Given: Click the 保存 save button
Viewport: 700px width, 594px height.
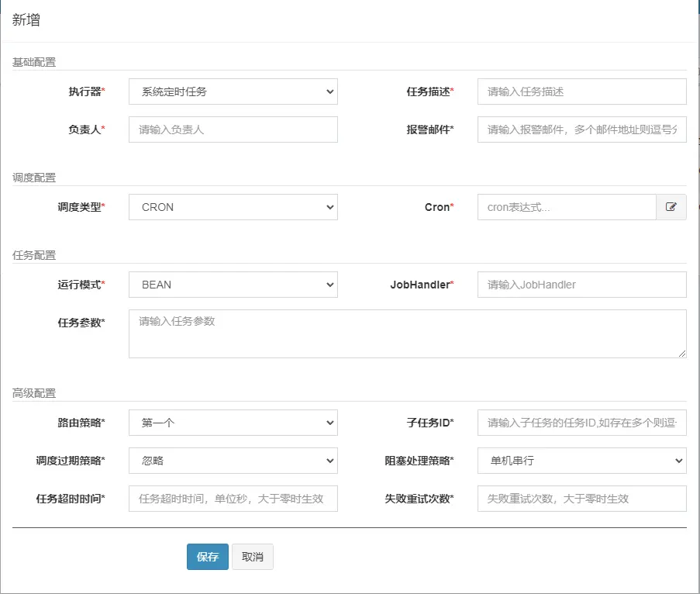Looking at the screenshot, I should (207, 556).
